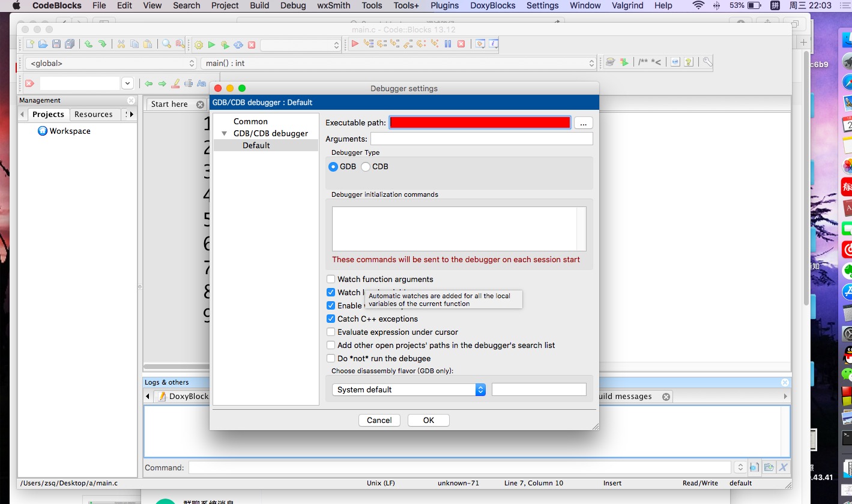Click the debugger Command input field
The width and height of the screenshot is (852, 504).
click(x=460, y=467)
